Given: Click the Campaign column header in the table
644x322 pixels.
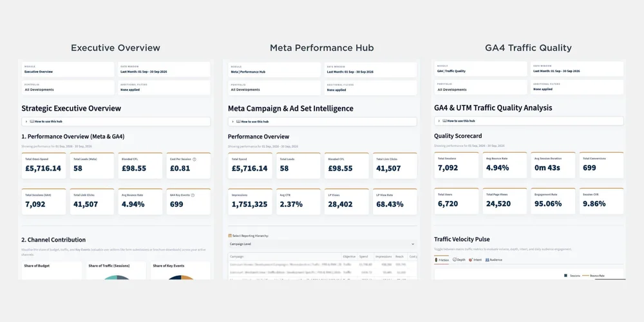Looking at the screenshot, I should (x=285, y=256).
